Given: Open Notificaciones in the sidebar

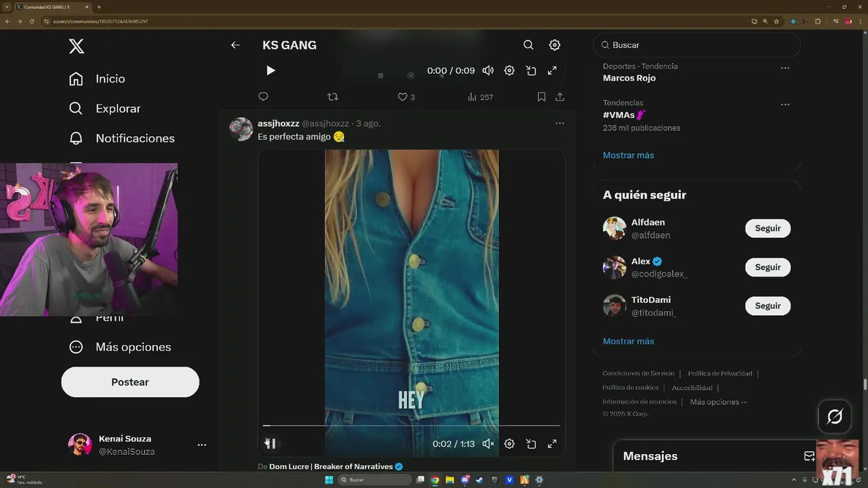Looking at the screenshot, I should 121,138.
